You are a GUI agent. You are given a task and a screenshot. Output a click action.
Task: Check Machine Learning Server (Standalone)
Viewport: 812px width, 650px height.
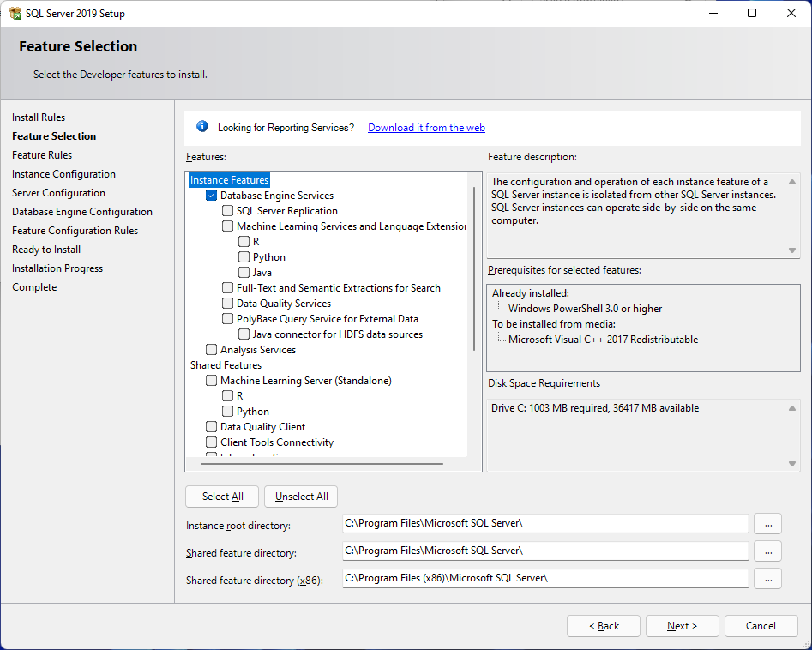pos(211,381)
